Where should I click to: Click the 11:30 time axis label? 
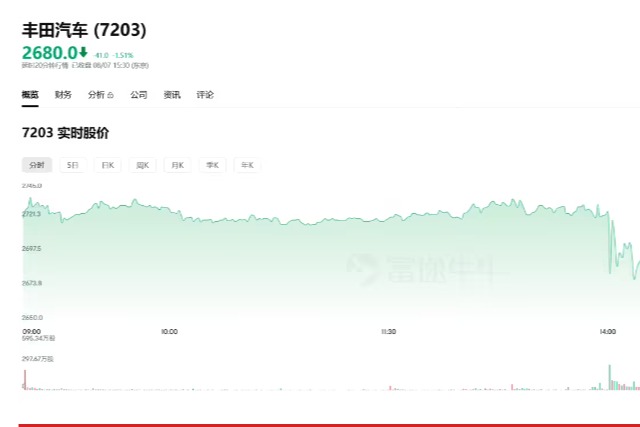389,331
